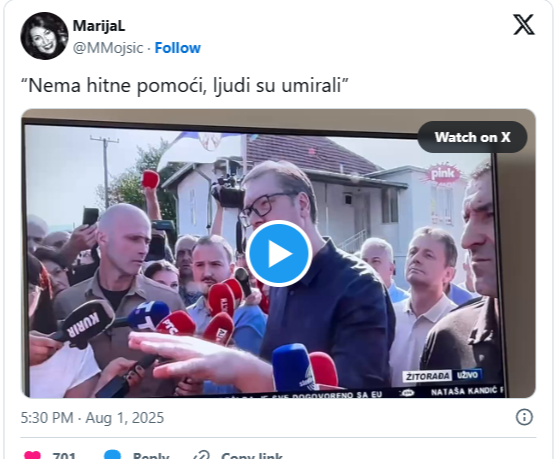Click the Copy link text
Viewport: 560px width, 459px height.
(x=252, y=455)
